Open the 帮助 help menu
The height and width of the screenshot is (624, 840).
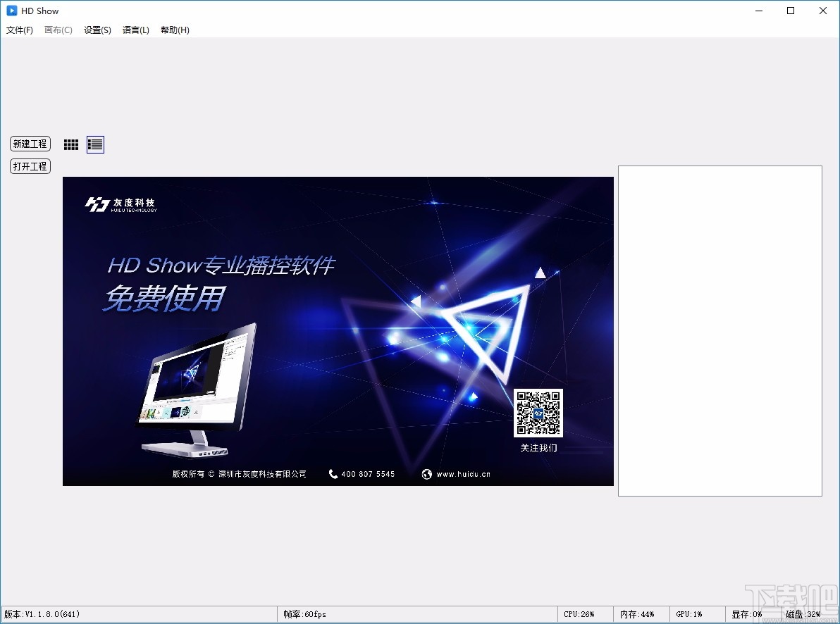174,30
